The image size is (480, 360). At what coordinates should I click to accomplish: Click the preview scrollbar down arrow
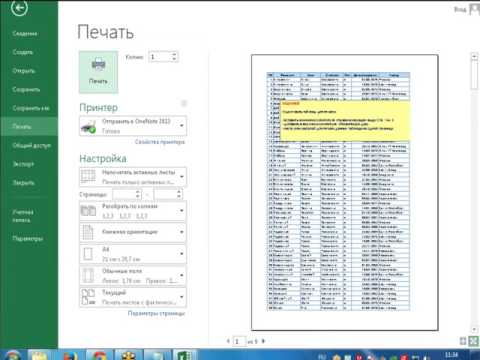tap(474, 329)
